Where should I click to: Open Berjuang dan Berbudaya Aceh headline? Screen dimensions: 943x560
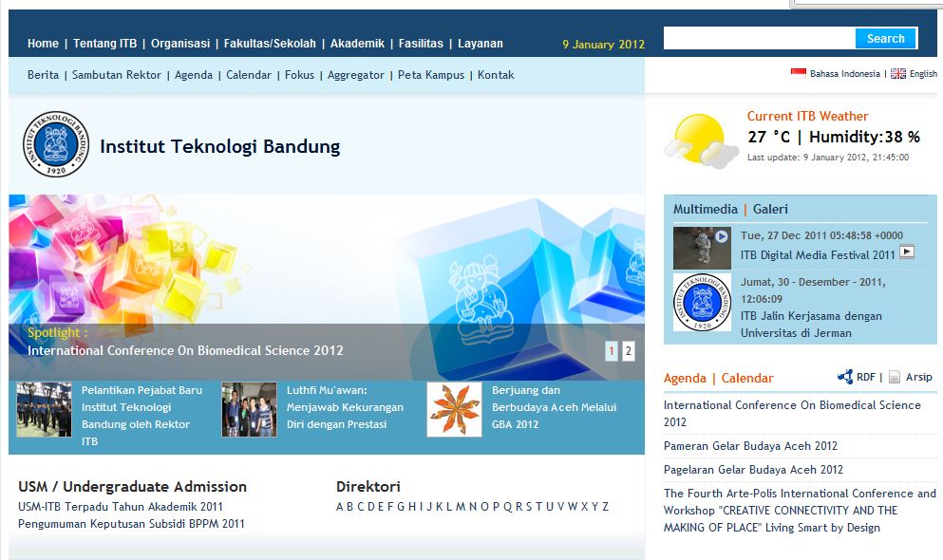(x=554, y=407)
